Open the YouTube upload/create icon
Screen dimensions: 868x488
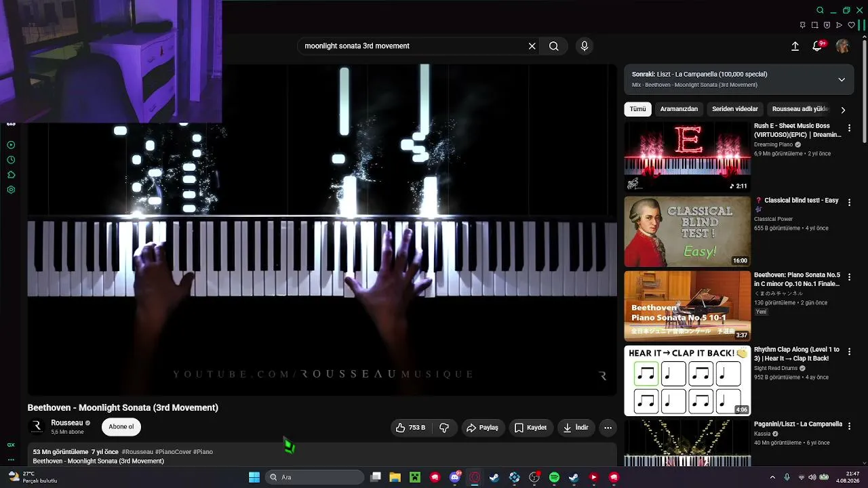click(795, 46)
